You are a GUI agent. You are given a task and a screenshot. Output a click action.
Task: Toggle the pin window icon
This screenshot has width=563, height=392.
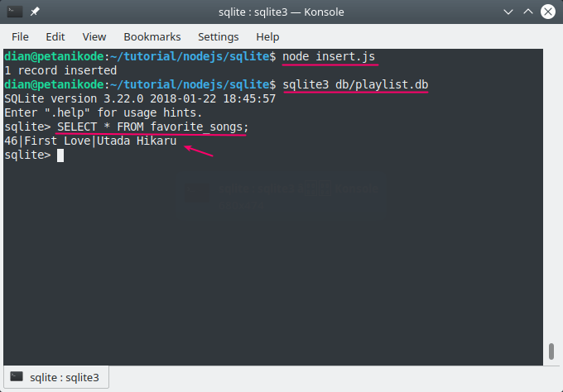coord(35,12)
